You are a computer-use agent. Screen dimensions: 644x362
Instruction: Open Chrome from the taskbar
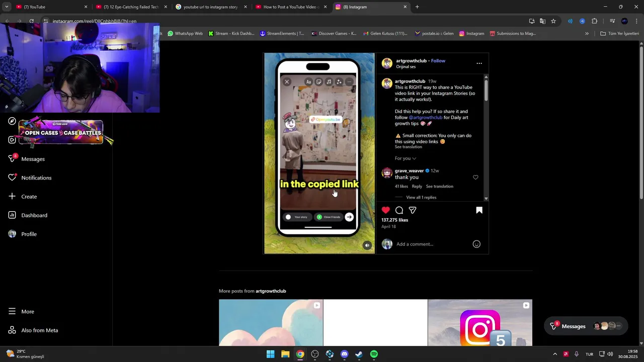tap(300, 354)
